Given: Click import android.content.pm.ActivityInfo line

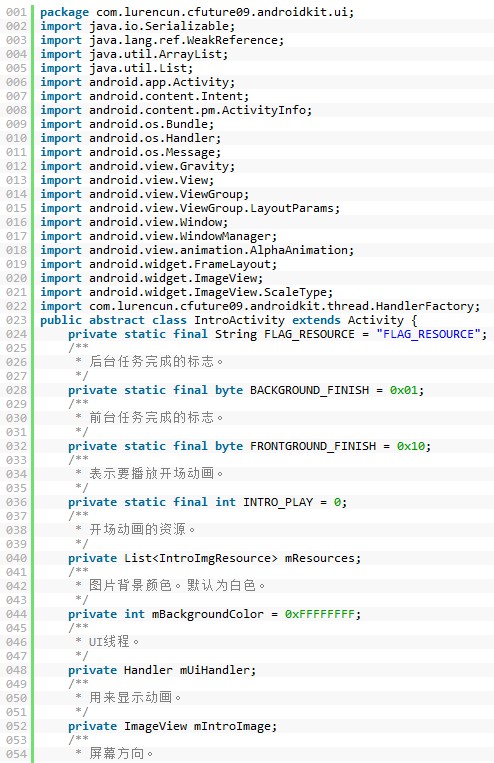Looking at the screenshot, I should 176,110.
